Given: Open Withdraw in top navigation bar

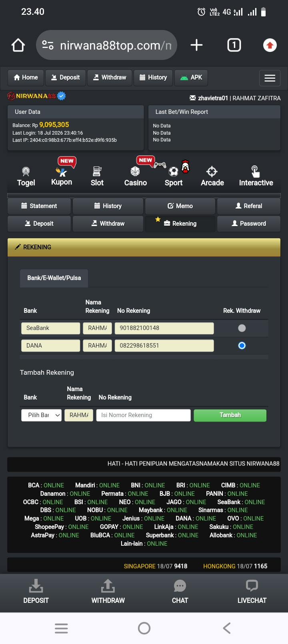Looking at the screenshot, I should (x=110, y=78).
